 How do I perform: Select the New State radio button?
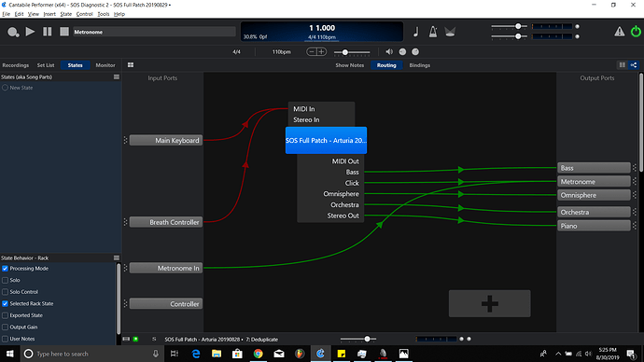click(5, 88)
